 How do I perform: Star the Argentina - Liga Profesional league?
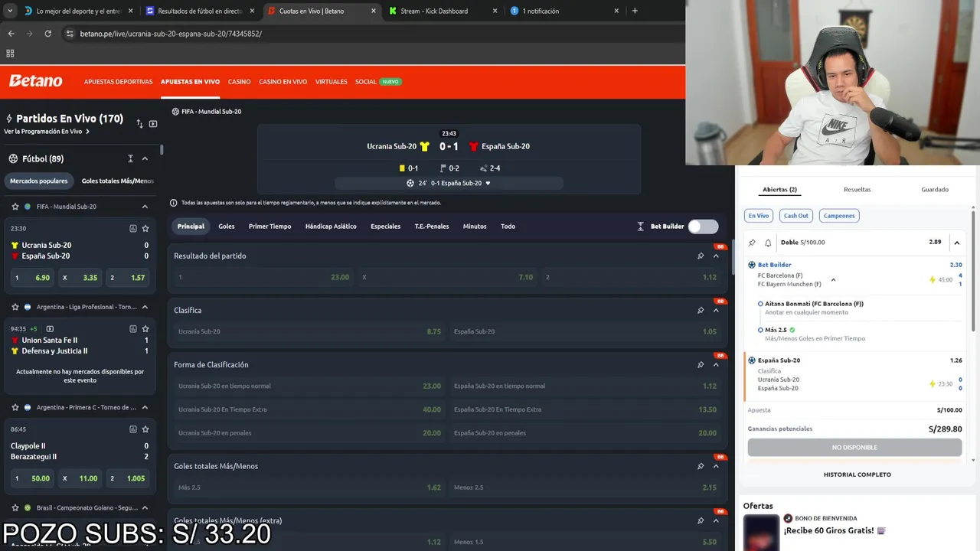(15, 307)
